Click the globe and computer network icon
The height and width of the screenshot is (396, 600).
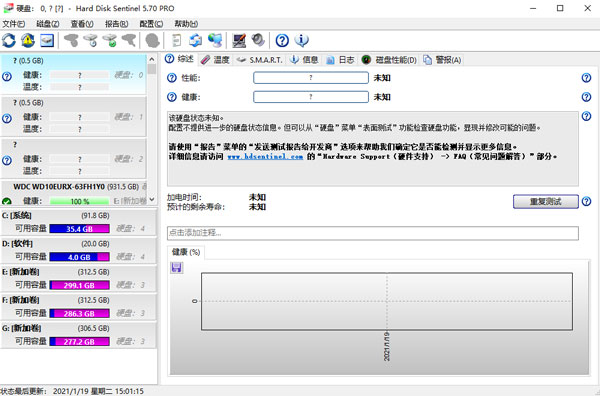click(215, 40)
